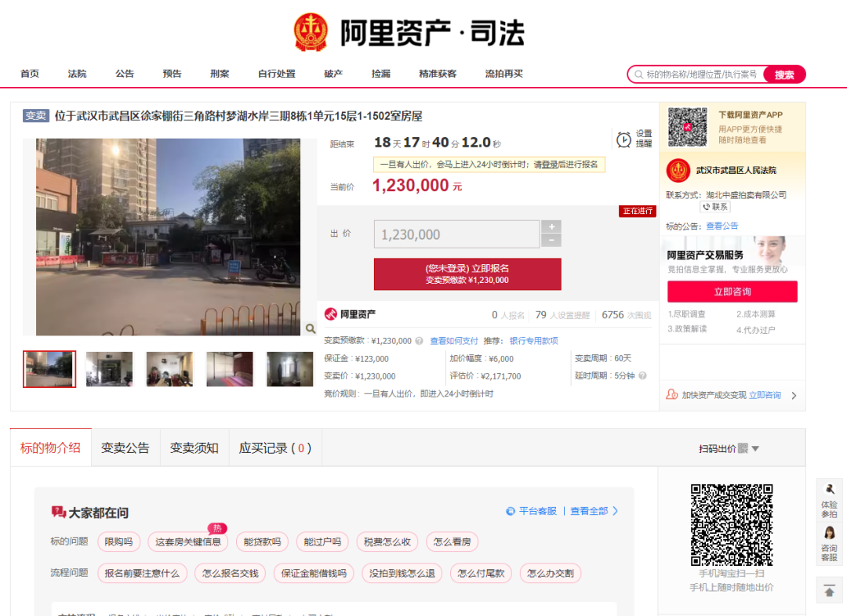The height and width of the screenshot is (616, 847).
Task: Click the 平台客服 headset icon
Action: tap(510, 511)
